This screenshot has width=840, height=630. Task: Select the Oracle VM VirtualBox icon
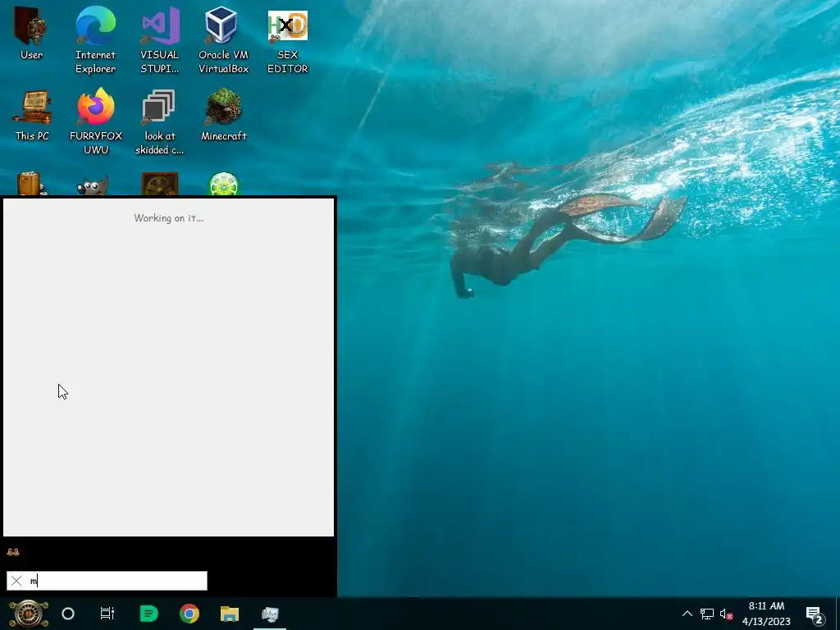pos(223,40)
